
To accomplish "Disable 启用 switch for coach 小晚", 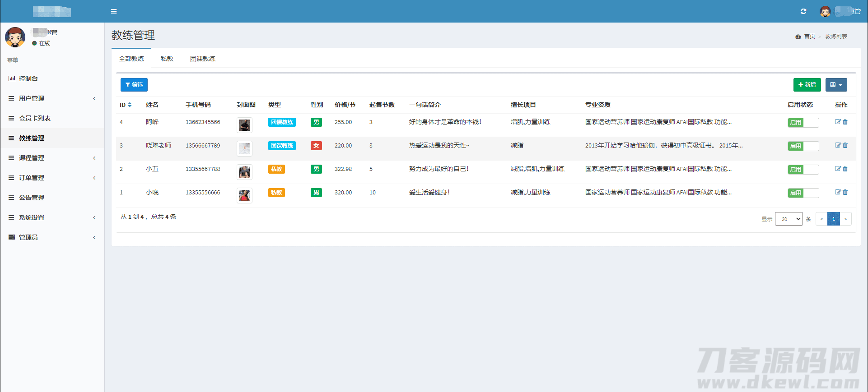I will pyautogui.click(x=803, y=193).
